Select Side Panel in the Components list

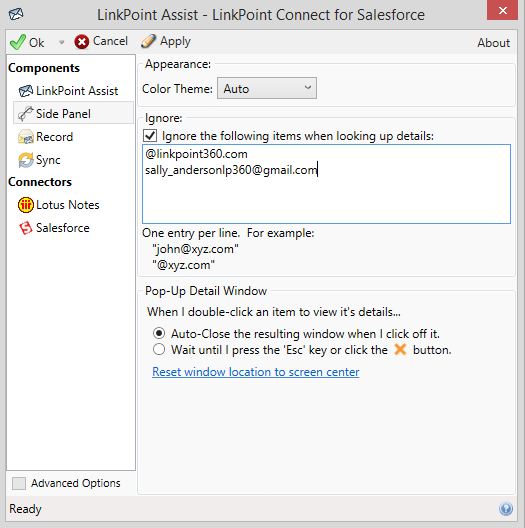point(73,114)
